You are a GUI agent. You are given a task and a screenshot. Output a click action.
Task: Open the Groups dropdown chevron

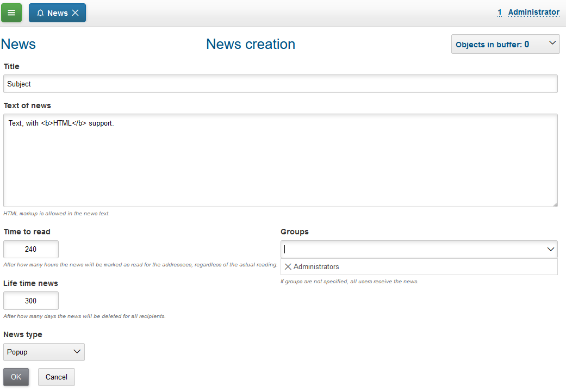pyautogui.click(x=551, y=249)
